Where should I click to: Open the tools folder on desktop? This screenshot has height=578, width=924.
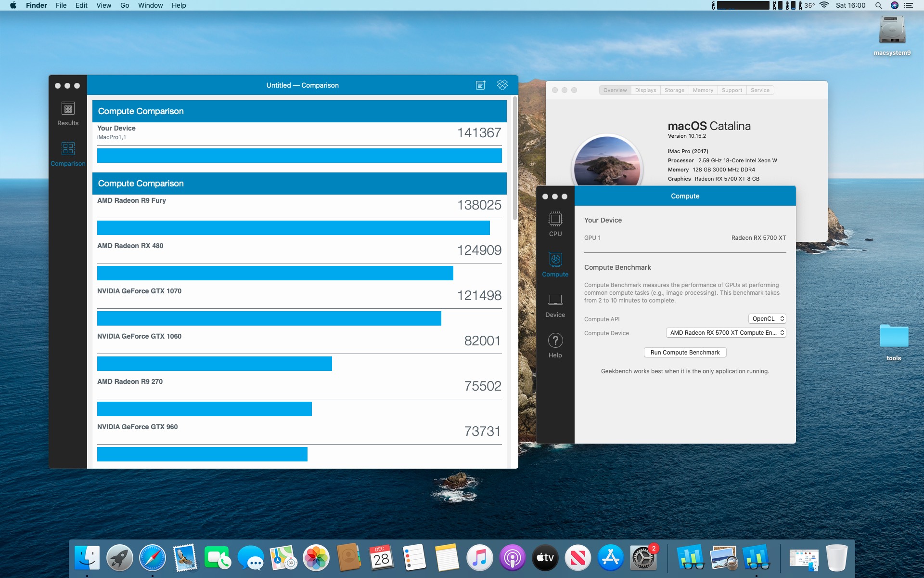(x=894, y=337)
